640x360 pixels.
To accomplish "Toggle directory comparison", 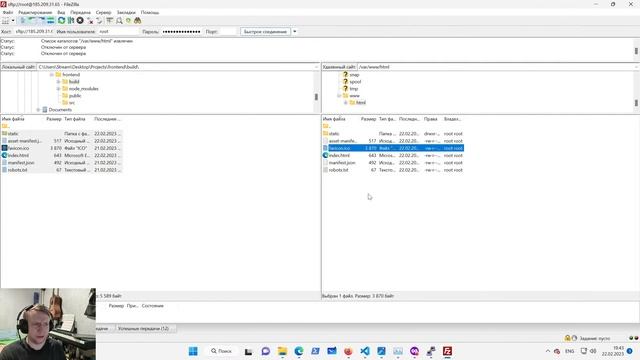I will tap(120, 20).
